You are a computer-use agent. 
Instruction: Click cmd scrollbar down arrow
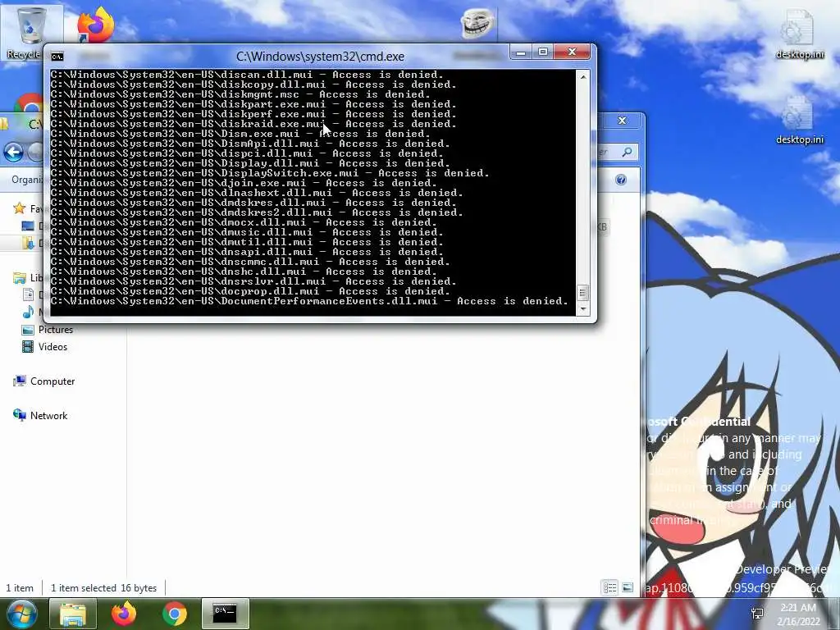pos(583,309)
